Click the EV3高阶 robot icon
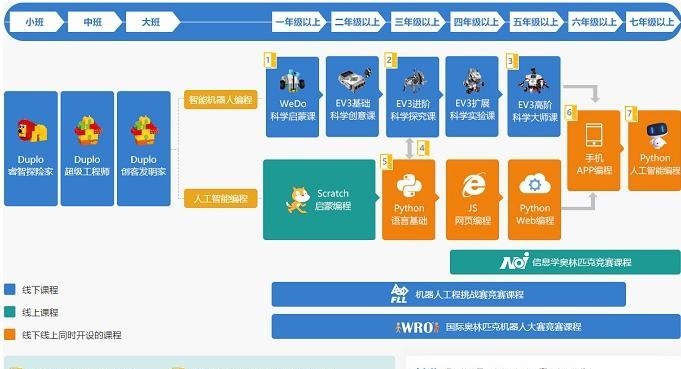This screenshot has width=681, height=369. [533, 81]
